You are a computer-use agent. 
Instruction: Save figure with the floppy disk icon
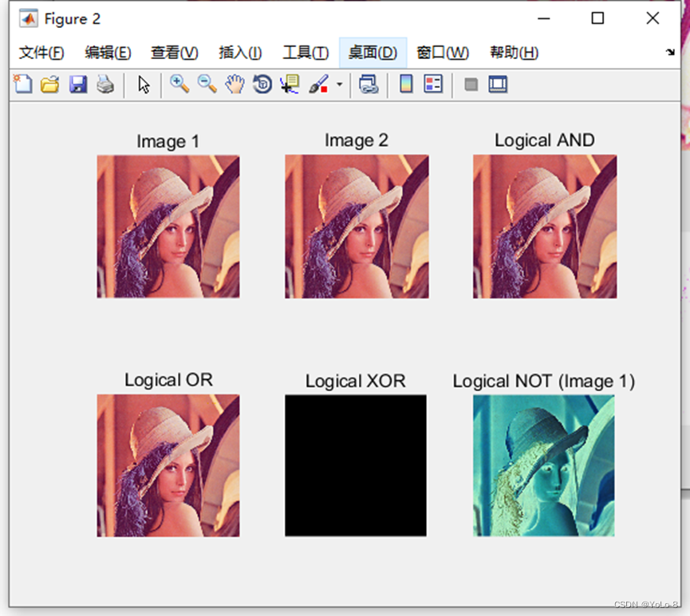[78, 84]
